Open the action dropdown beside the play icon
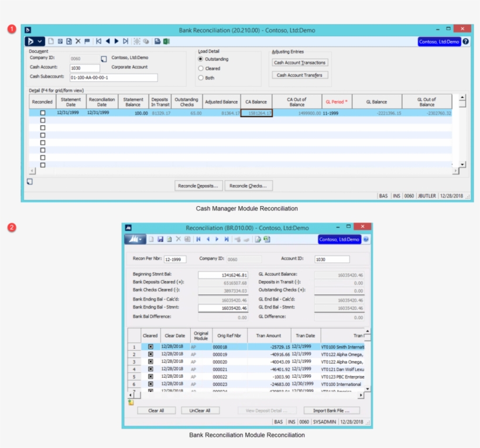The height and width of the screenshot is (448, 480). coord(40,42)
